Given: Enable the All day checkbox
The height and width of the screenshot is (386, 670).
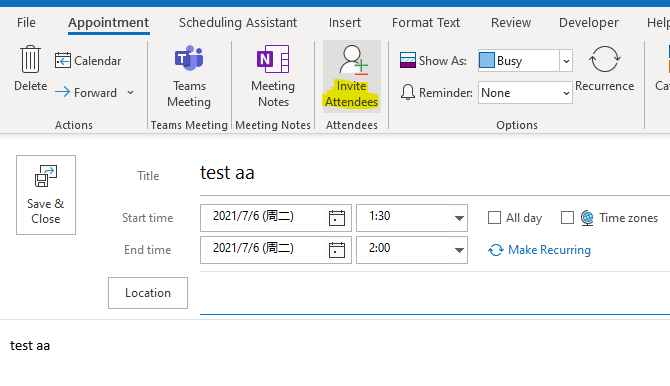Looking at the screenshot, I should (494, 218).
